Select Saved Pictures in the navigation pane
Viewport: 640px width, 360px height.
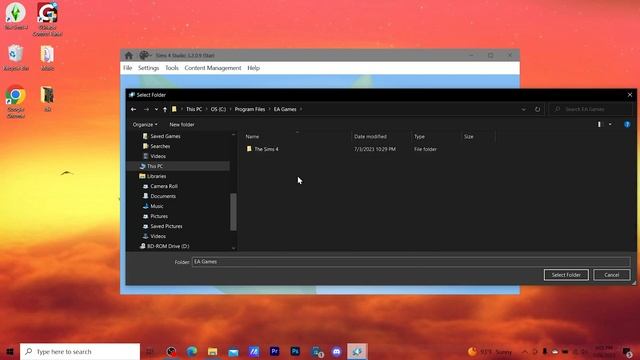pyautogui.click(x=166, y=226)
